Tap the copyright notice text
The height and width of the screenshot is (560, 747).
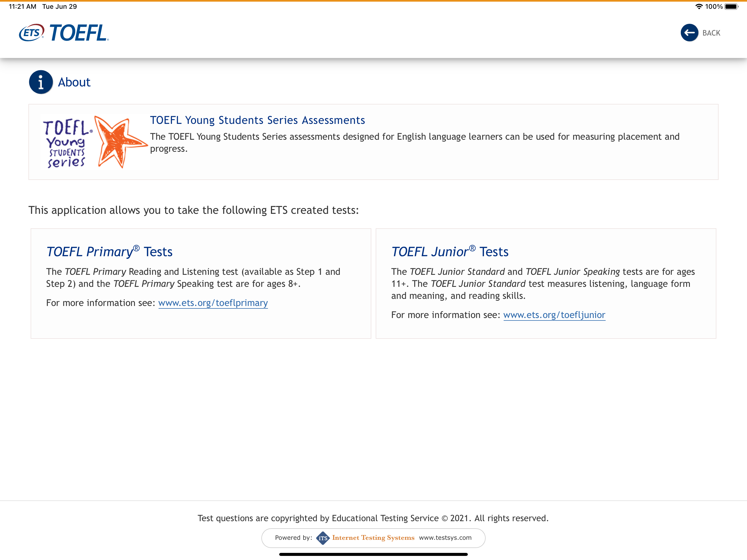[x=373, y=518]
